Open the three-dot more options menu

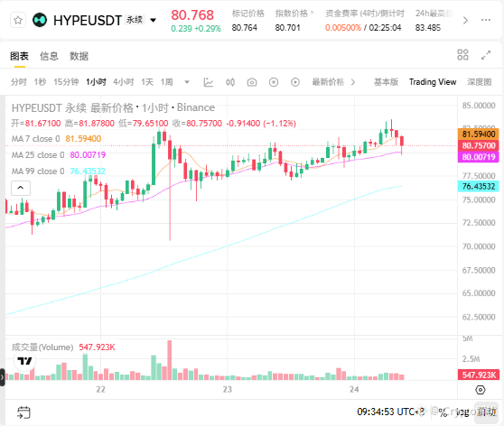point(486,20)
